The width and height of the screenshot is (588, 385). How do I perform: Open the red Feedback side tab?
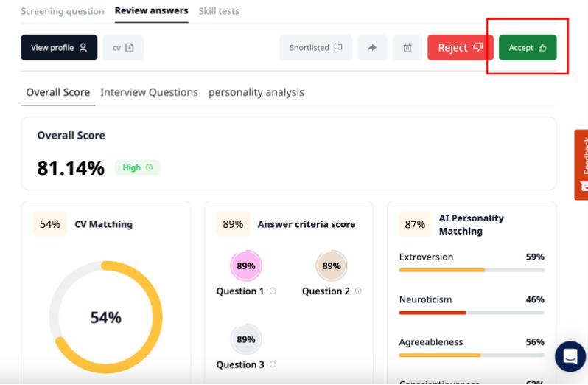[x=581, y=164]
